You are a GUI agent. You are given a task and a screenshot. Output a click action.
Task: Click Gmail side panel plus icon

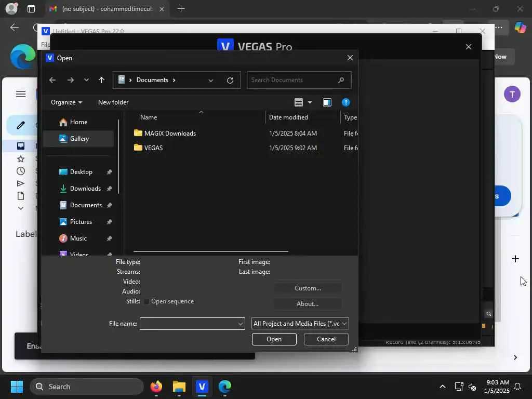(515, 259)
